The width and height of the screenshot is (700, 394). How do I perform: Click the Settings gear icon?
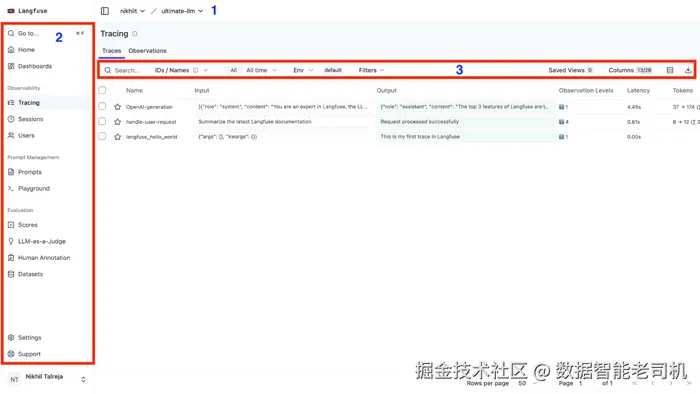[x=11, y=337]
